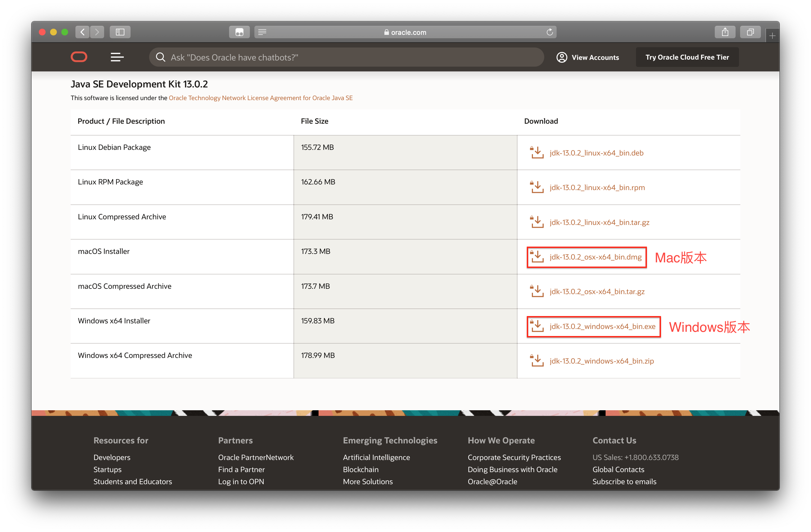The height and width of the screenshot is (532, 811).
Task: Download jdk-13.0.2_linux-x64_bin.tar.gz
Action: click(599, 222)
